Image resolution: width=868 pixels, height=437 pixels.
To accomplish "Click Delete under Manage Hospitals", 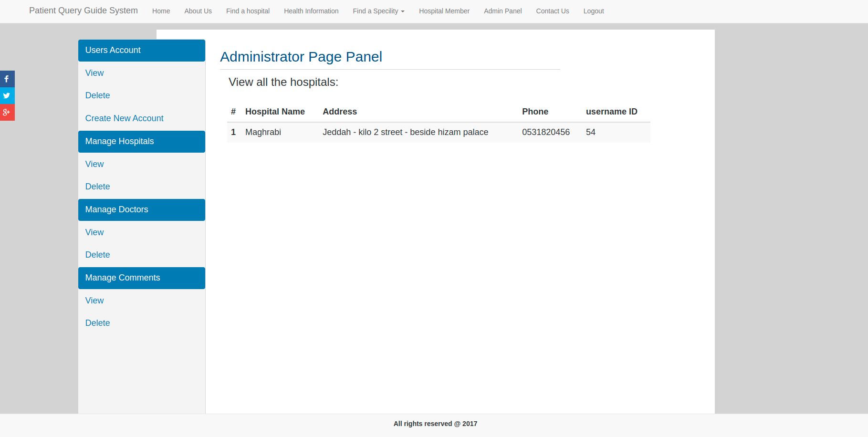I will pyautogui.click(x=97, y=187).
